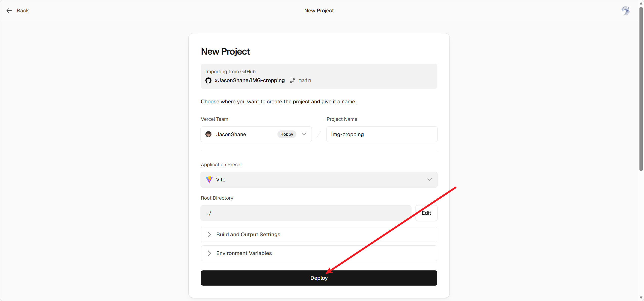Go Back to previous page

tap(23, 11)
